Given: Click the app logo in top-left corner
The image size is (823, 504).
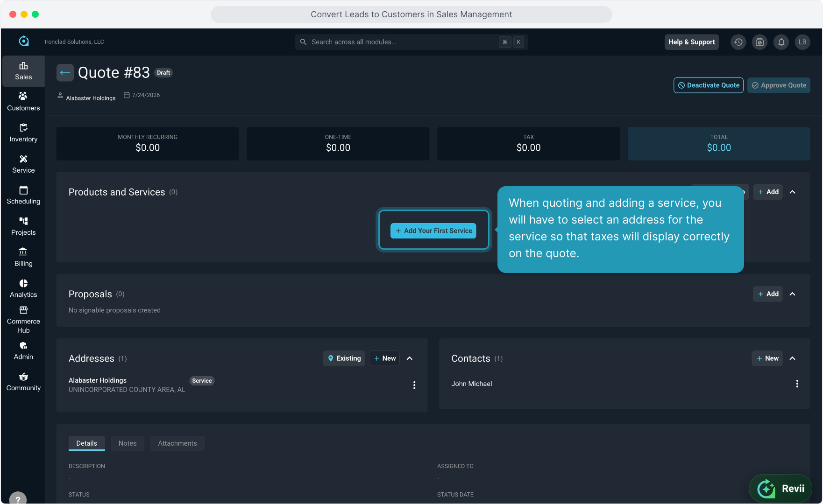Looking at the screenshot, I should 23,42.
